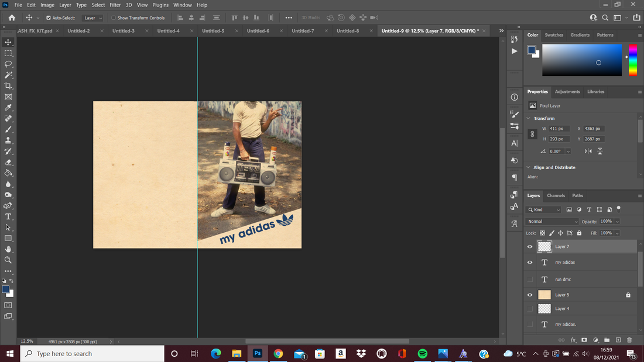Select the Paint Bucket tool
Screen dimensions: 644x362
tap(8, 173)
